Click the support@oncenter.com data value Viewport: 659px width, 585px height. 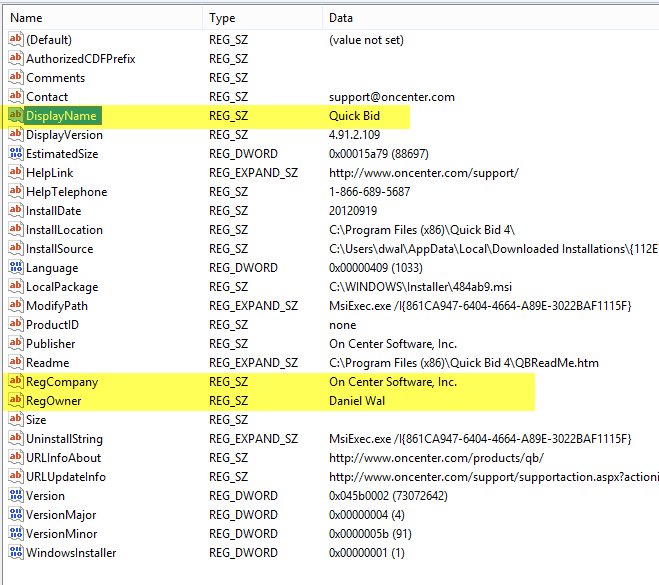pyautogui.click(x=392, y=97)
